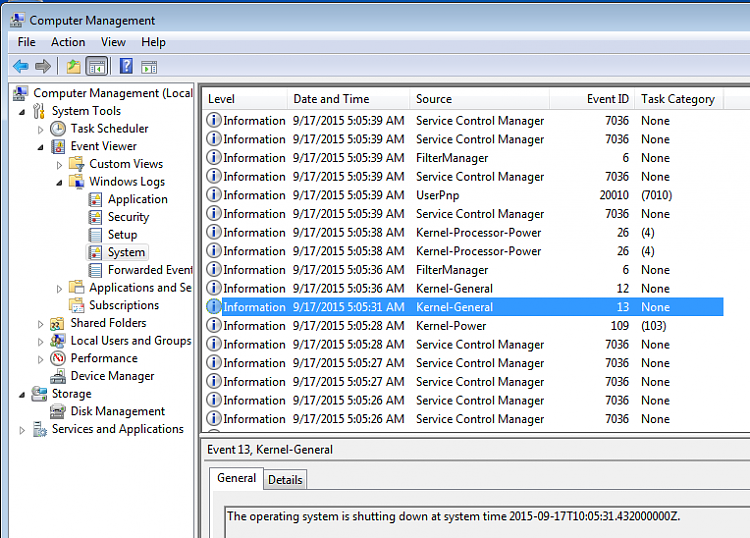The height and width of the screenshot is (538, 750).
Task: Sort by the Source column header
Action: point(479,99)
